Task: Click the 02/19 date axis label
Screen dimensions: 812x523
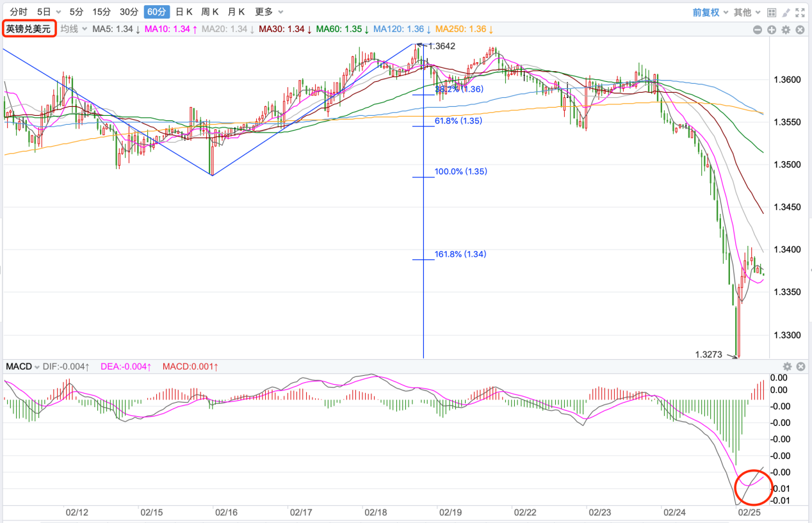Action: point(450,513)
